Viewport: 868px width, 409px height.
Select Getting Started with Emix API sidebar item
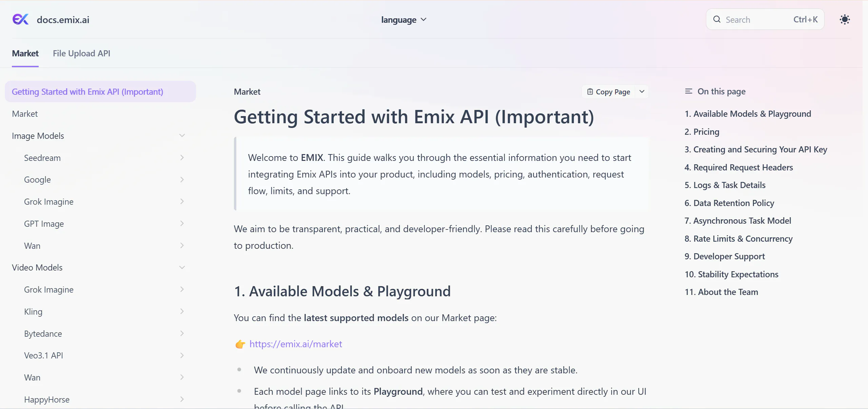[x=100, y=92]
